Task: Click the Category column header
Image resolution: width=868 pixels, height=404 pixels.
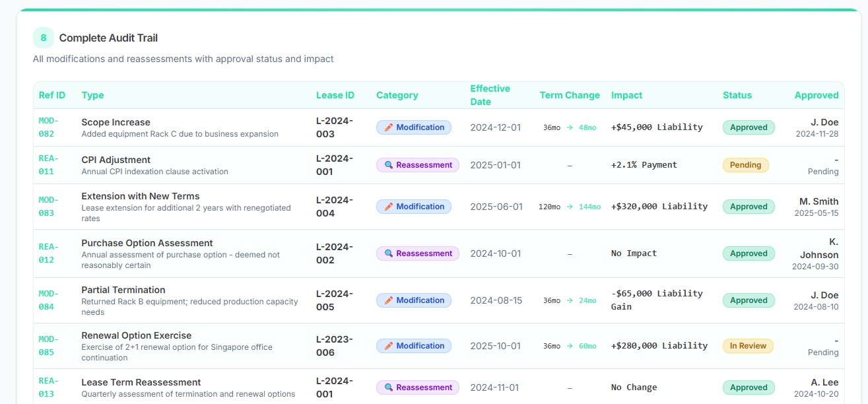Action: tap(397, 95)
